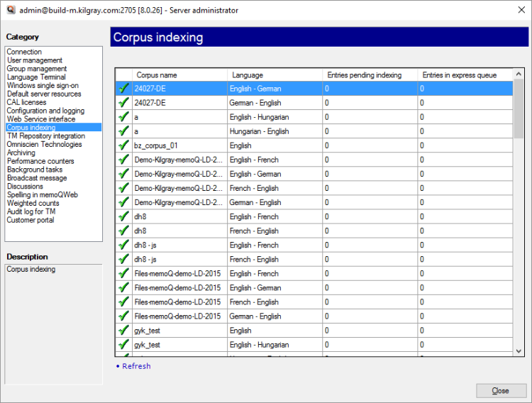Viewport: 532px width, 403px height.
Task: Click scrollbar up arrow in corpus table
Action: tap(519, 74)
